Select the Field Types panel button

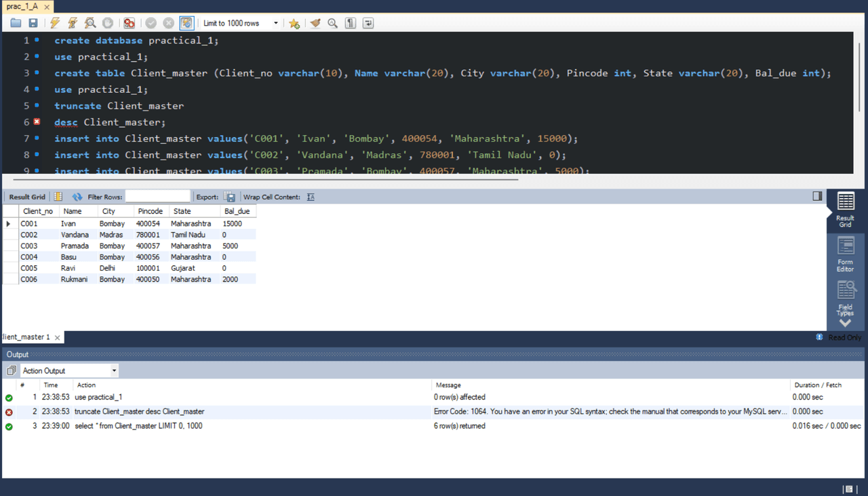tap(846, 297)
